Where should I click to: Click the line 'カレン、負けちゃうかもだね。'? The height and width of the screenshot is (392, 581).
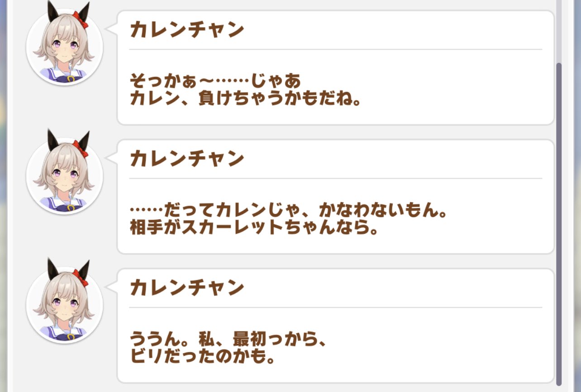coord(245,99)
